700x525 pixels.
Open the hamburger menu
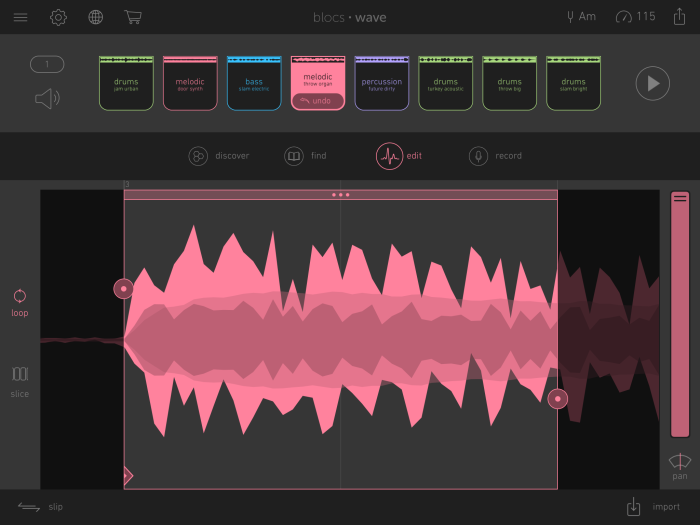(21, 17)
